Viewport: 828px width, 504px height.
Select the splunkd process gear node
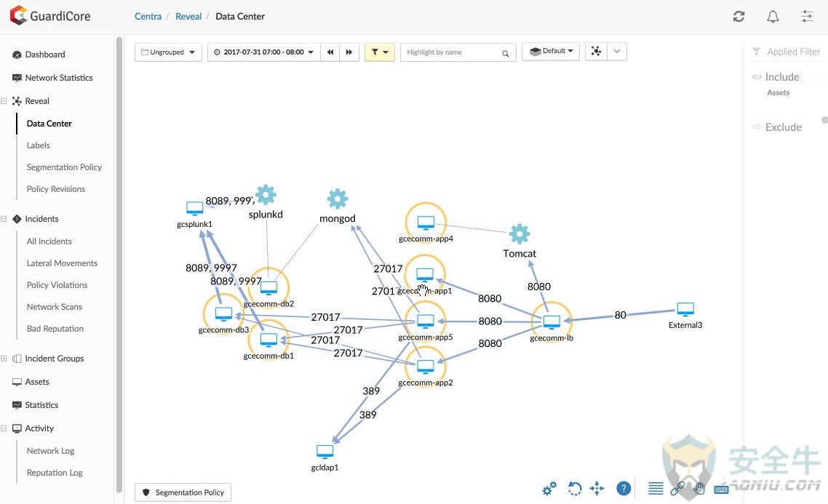266,195
